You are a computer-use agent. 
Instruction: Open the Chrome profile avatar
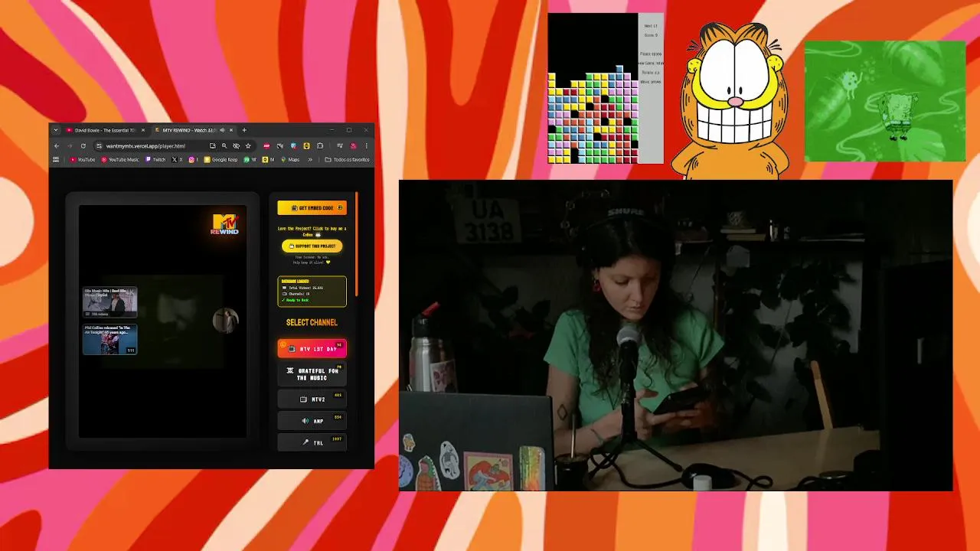click(354, 146)
